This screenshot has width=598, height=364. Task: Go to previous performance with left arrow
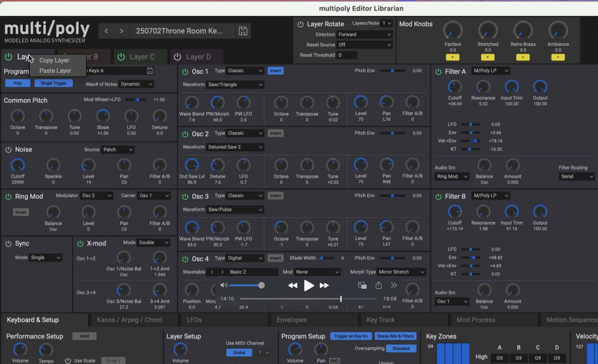click(x=106, y=31)
